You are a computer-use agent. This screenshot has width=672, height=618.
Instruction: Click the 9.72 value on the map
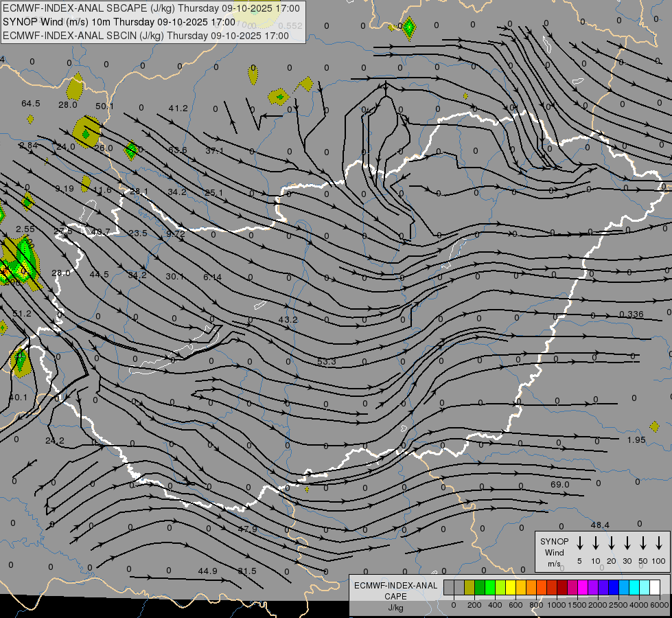(x=176, y=233)
